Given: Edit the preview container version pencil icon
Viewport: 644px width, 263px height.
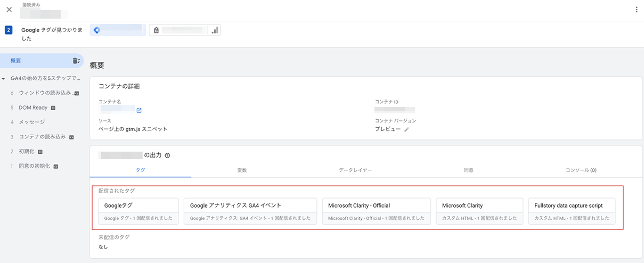Looking at the screenshot, I should pyautogui.click(x=406, y=129).
